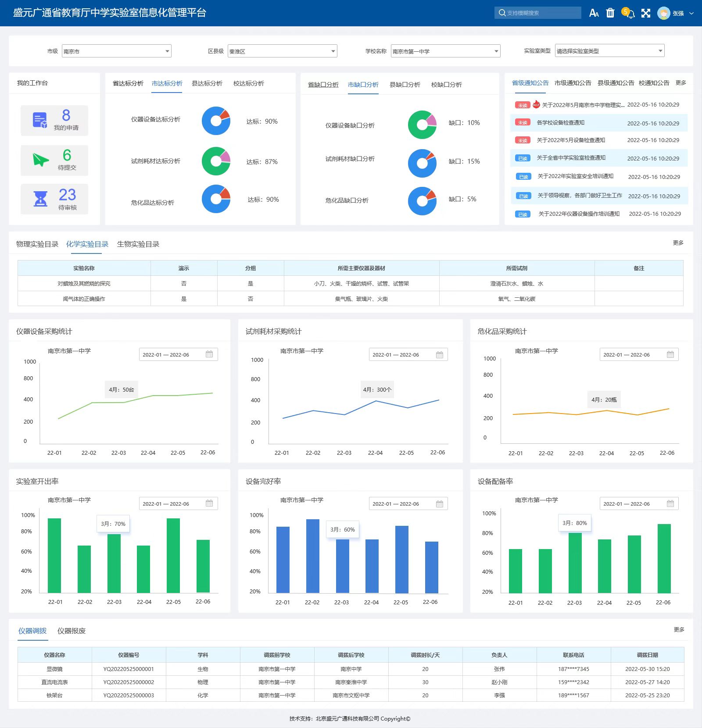The width and height of the screenshot is (702, 728).
Task: Click 更多 in the notice panel
Action: [681, 82]
